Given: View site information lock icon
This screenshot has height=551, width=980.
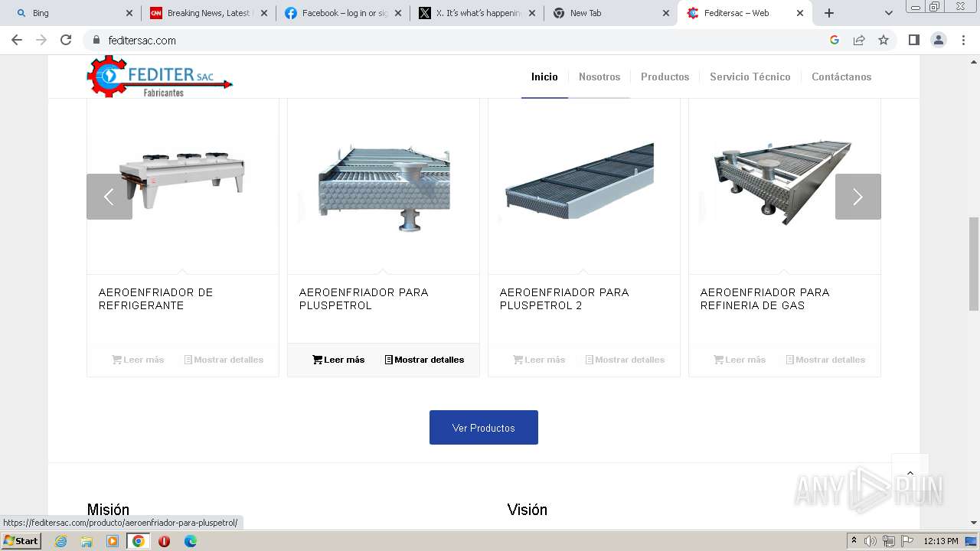Looking at the screenshot, I should coord(96,40).
